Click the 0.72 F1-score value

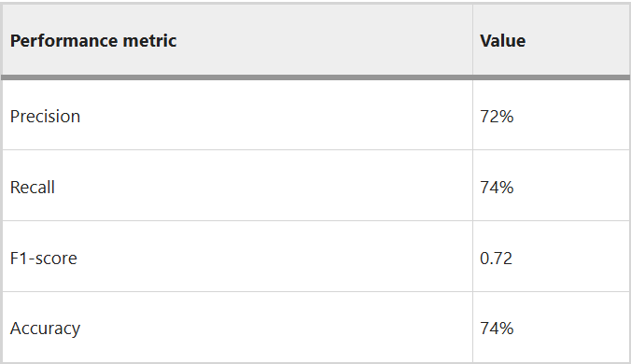pyautogui.click(x=496, y=259)
